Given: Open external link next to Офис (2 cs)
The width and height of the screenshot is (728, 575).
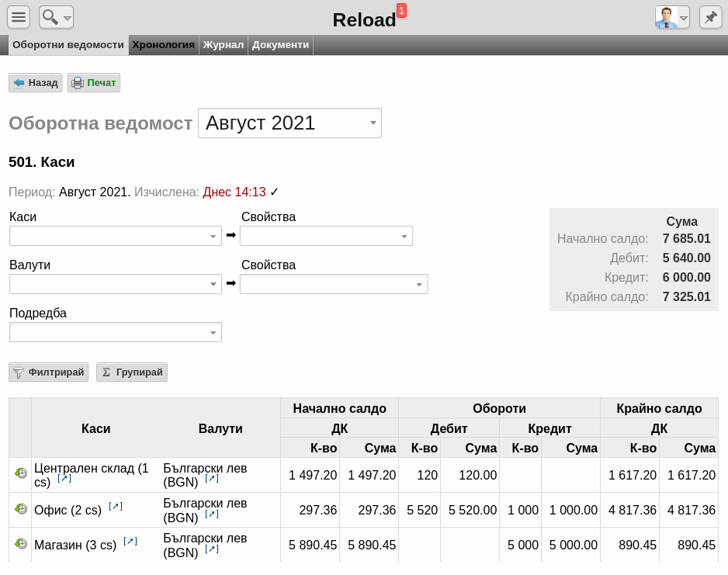Looking at the screenshot, I should pyautogui.click(x=116, y=506).
